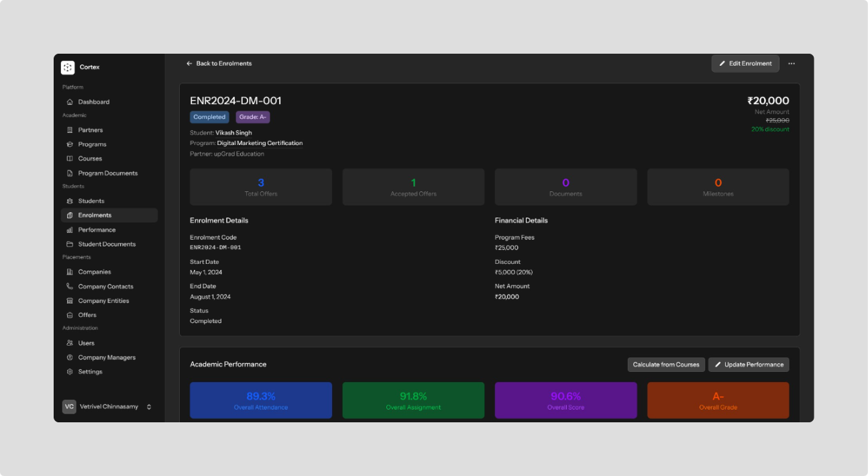Click the ₹20,000 amount at top right
Image resolution: width=868 pixels, height=476 pixels.
[768, 101]
